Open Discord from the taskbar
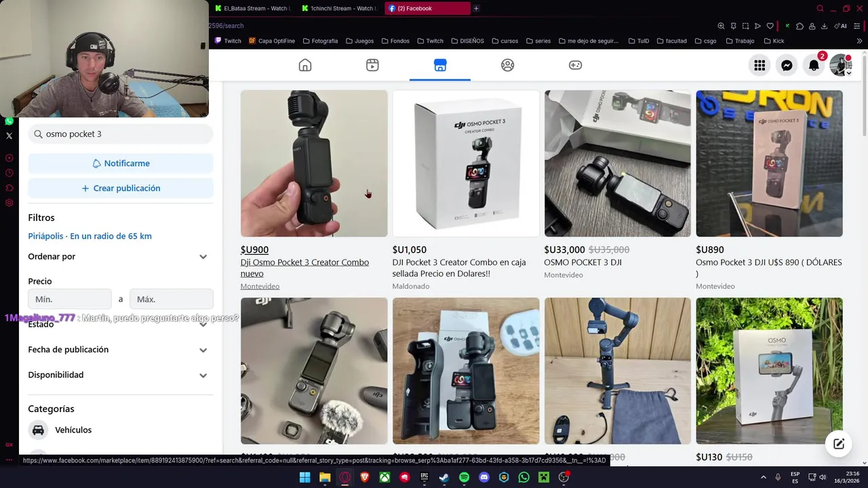The width and height of the screenshot is (868, 488). tap(484, 477)
